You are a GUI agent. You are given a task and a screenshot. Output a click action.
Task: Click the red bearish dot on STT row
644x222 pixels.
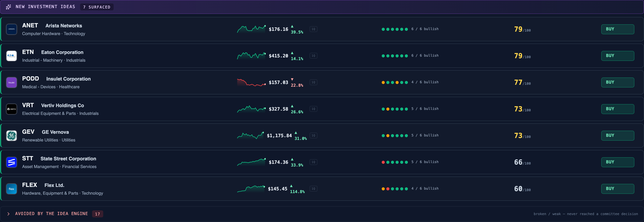click(x=383, y=162)
